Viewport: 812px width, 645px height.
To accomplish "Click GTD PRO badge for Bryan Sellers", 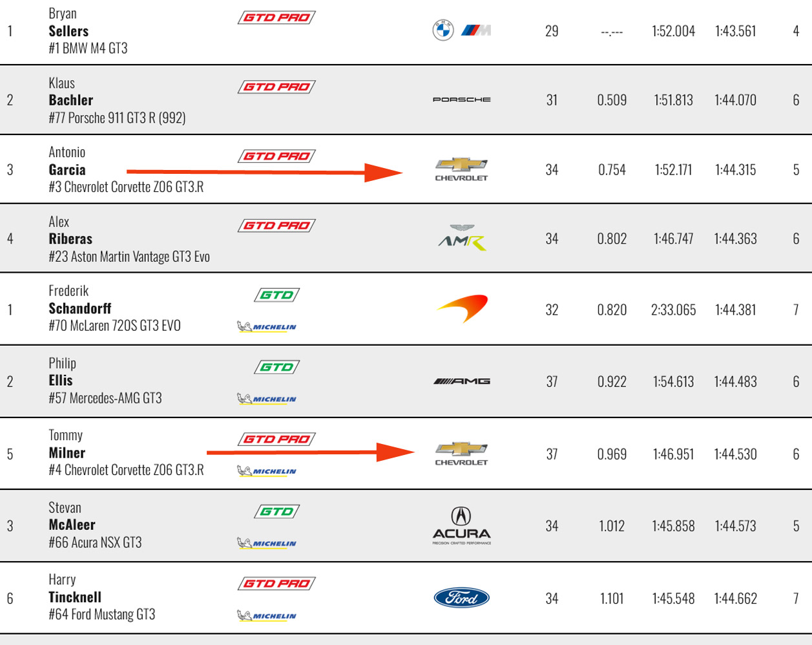I will (x=276, y=17).
